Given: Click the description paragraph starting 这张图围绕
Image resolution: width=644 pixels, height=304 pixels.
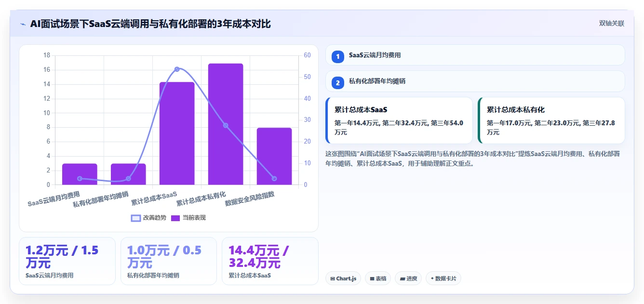Looking at the screenshot, I should click(x=473, y=159).
